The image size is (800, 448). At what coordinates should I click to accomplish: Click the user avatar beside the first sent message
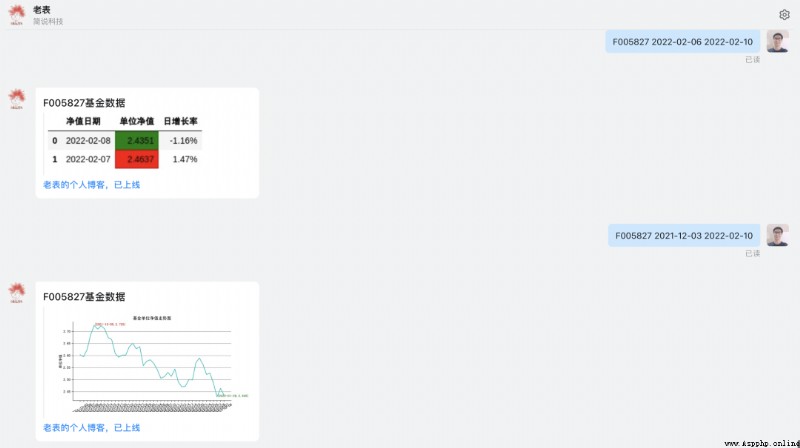point(778,41)
